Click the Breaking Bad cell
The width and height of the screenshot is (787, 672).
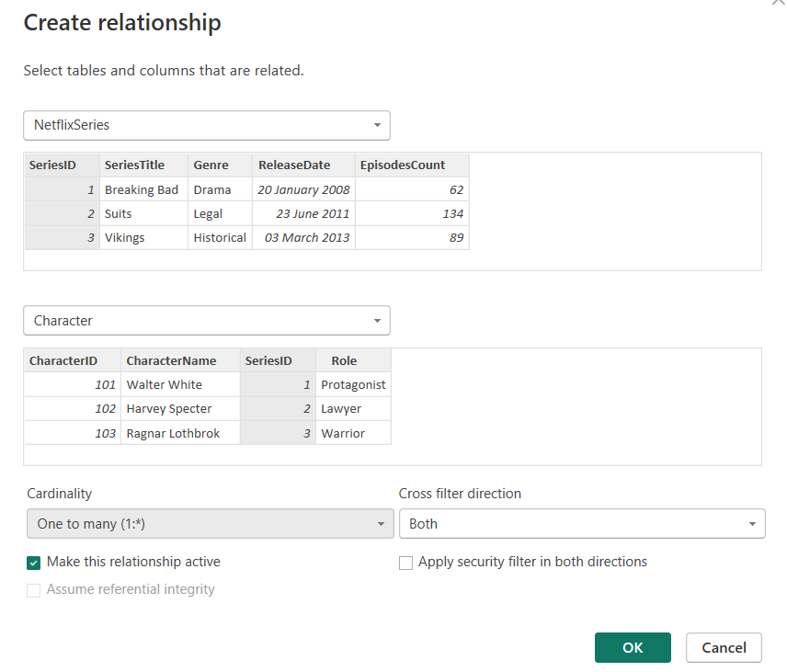(142, 190)
